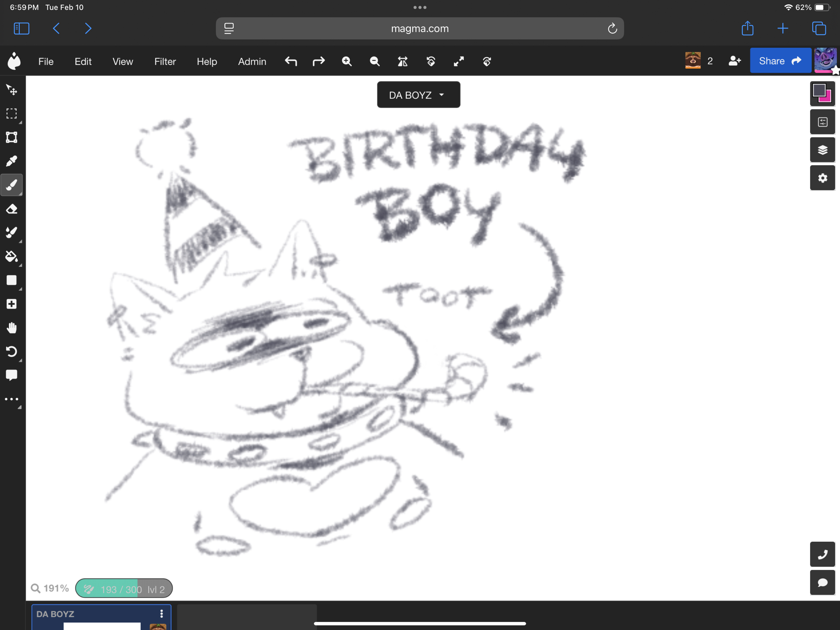
Task: Select the Eyedropper tool
Action: [x=12, y=161]
